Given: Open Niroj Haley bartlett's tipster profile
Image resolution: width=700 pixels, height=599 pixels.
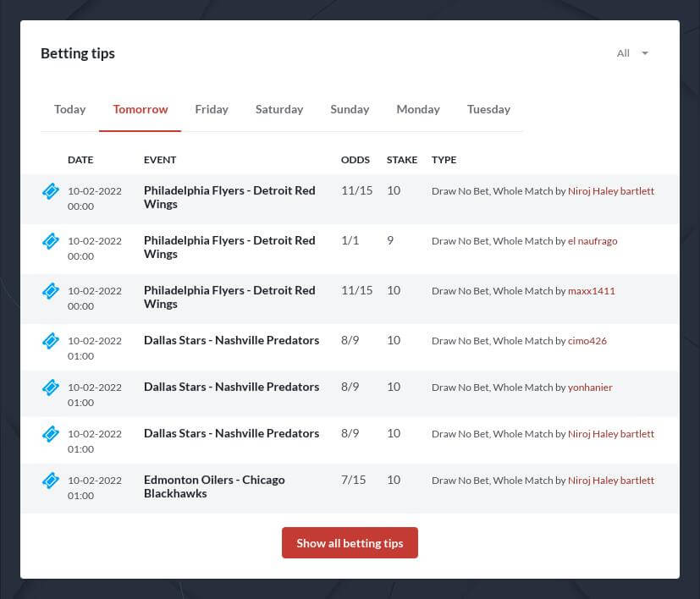Looking at the screenshot, I should point(611,190).
